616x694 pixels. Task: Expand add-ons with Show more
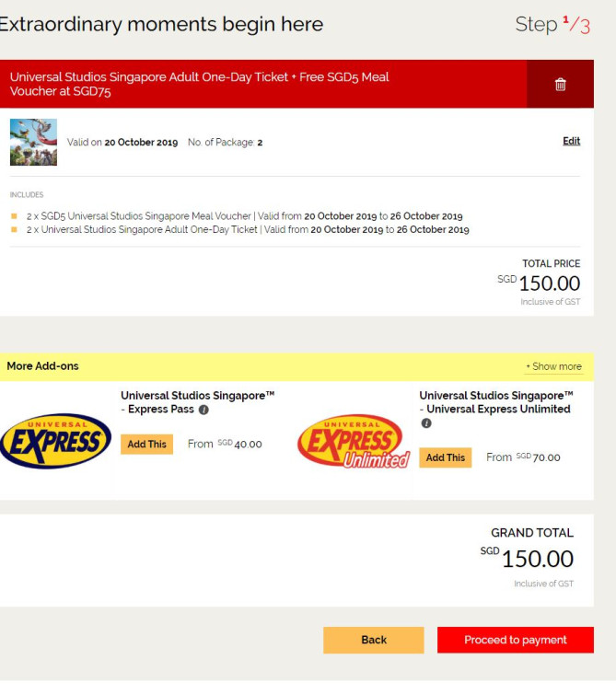[x=553, y=366]
